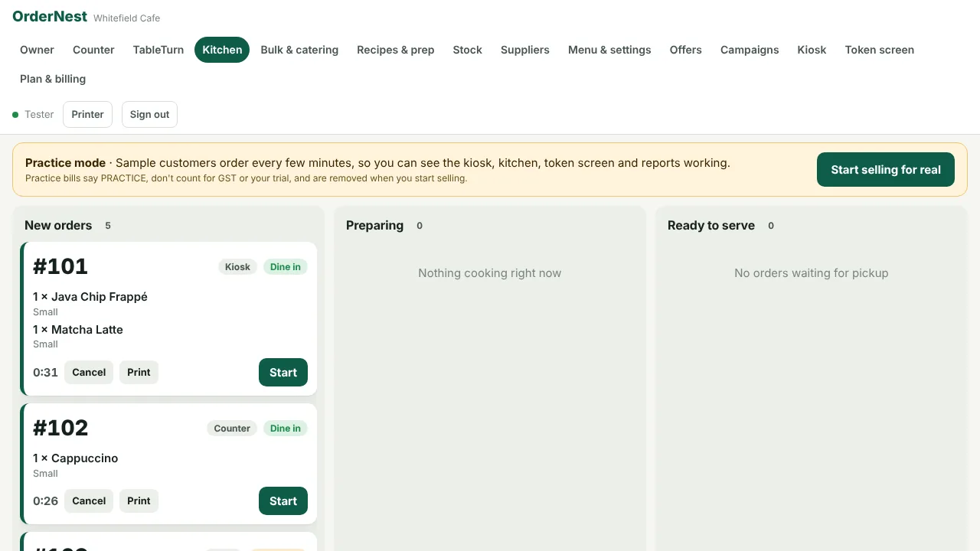Click the Printer button
980x551 pixels.
click(x=88, y=114)
